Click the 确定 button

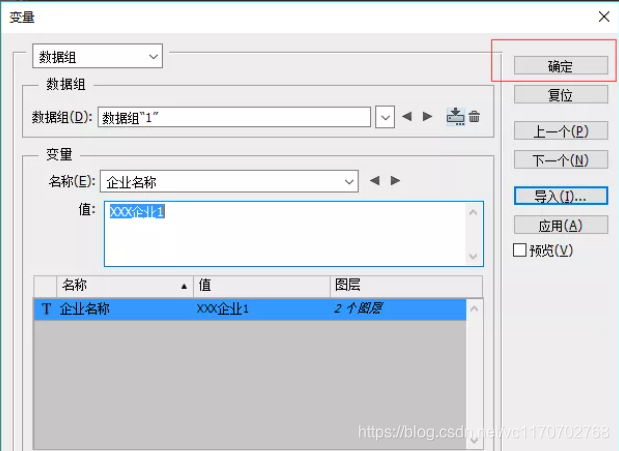pos(561,65)
